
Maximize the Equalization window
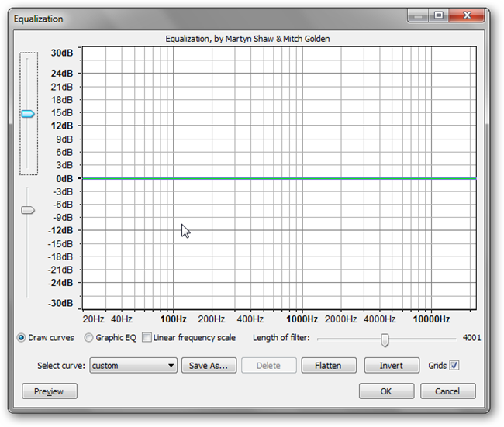(x=439, y=15)
